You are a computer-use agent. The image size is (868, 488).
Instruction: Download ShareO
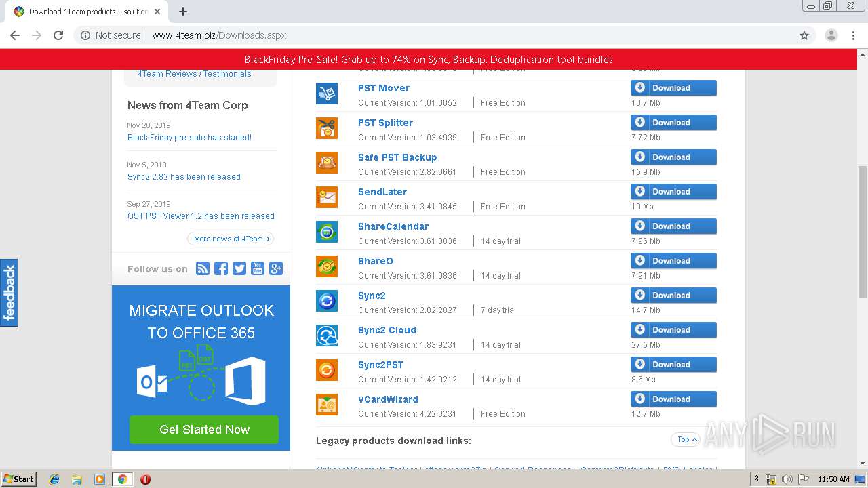coord(673,261)
